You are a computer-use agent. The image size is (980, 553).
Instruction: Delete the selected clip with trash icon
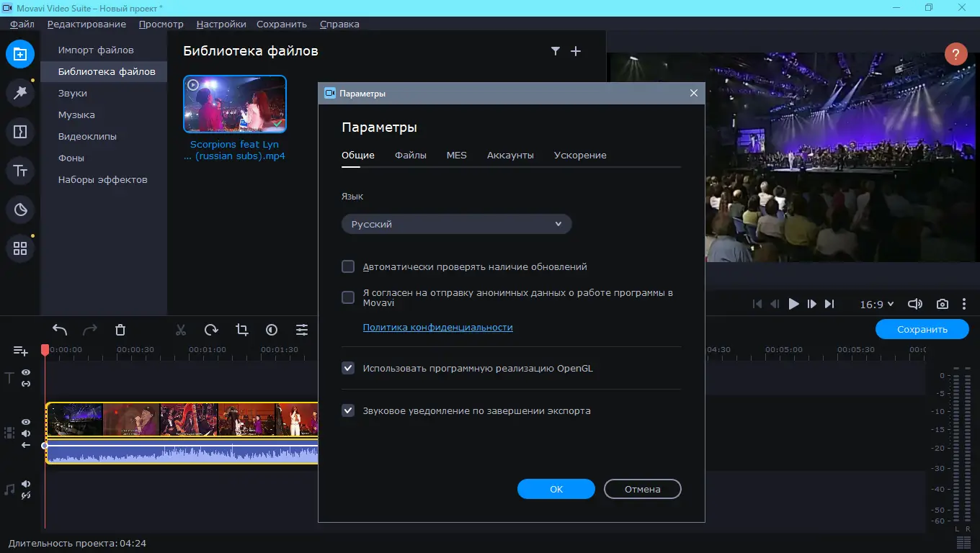click(x=120, y=330)
